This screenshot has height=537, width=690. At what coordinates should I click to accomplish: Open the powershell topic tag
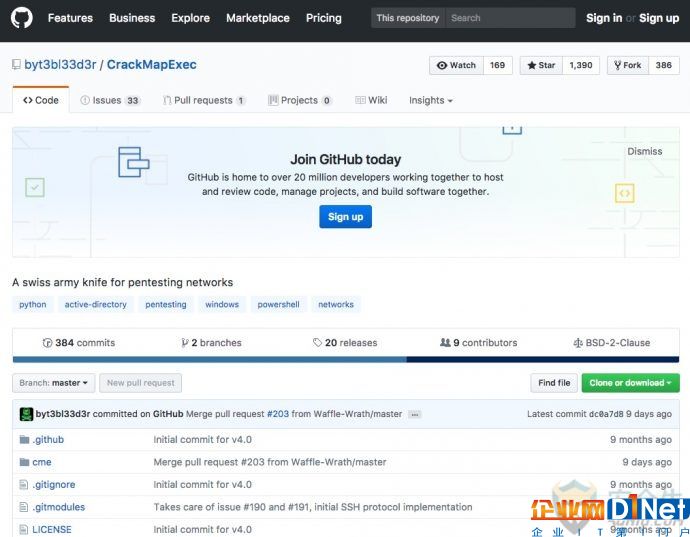click(278, 304)
